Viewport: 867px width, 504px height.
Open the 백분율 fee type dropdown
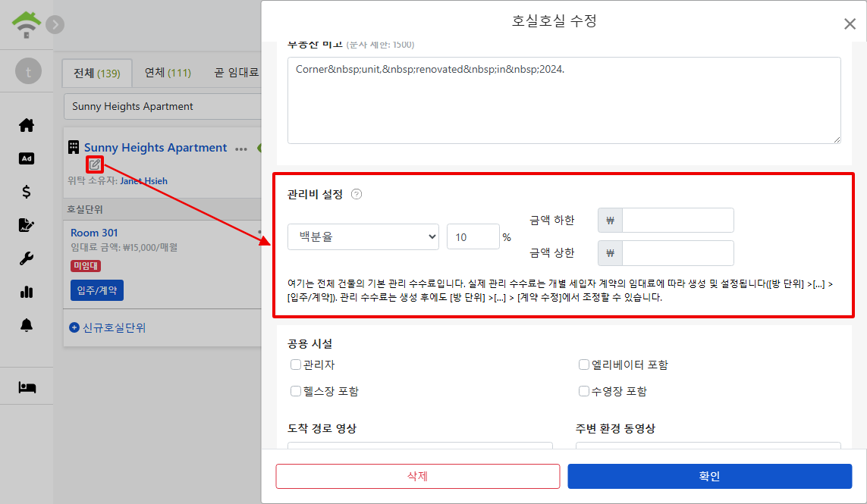click(x=363, y=236)
